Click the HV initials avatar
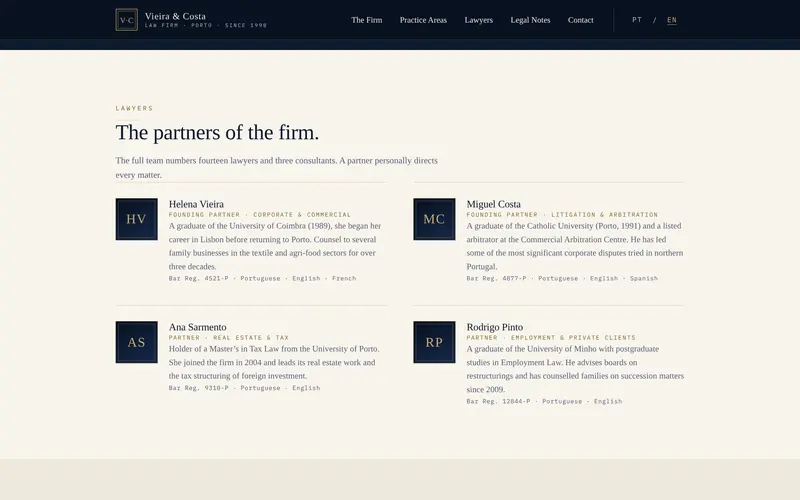 coord(136,219)
